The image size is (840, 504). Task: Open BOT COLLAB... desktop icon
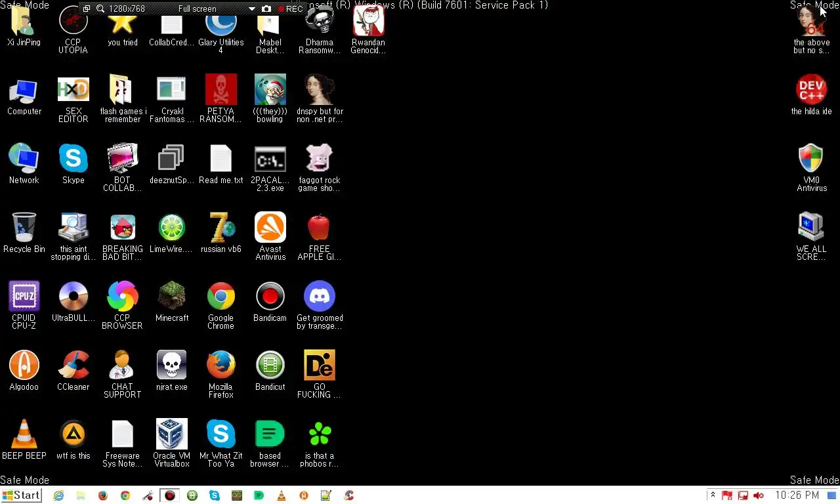click(x=123, y=167)
